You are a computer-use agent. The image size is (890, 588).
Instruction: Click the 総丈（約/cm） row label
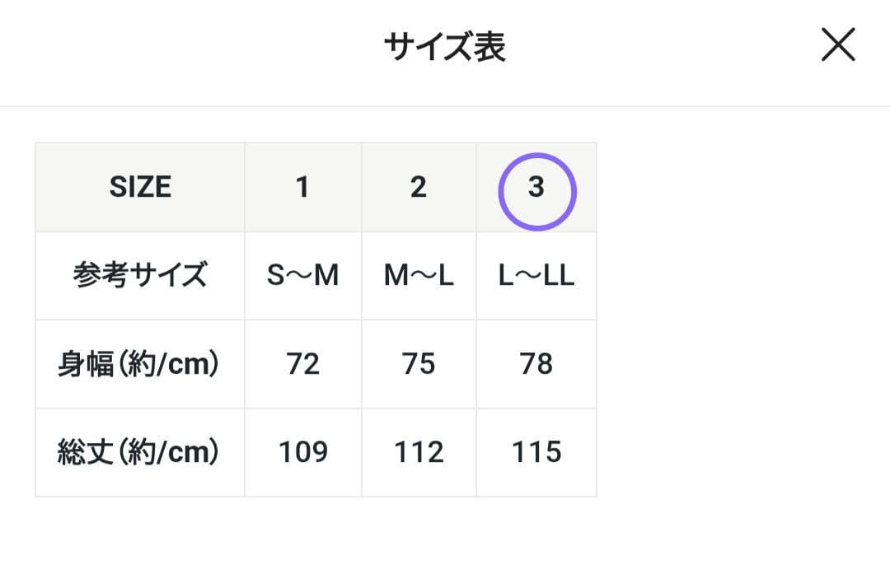pyautogui.click(x=139, y=452)
